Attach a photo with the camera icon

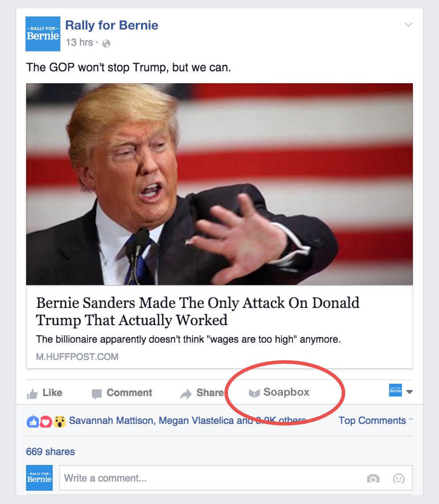[373, 478]
